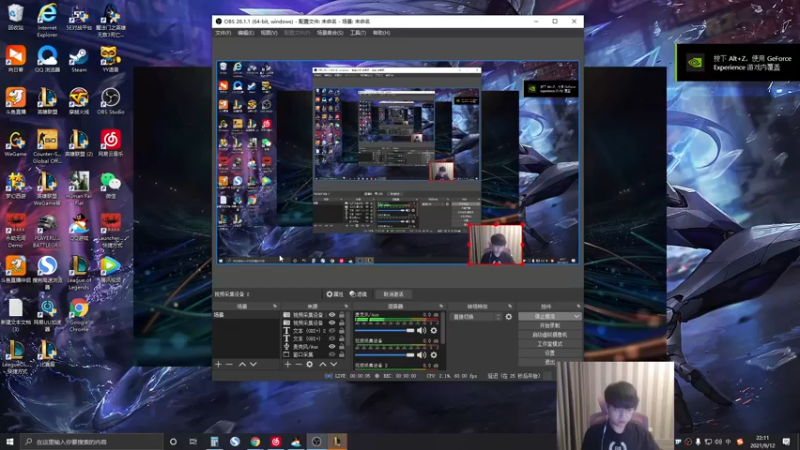
Task: Pop out the scenes dock panel
Action: coord(275,306)
